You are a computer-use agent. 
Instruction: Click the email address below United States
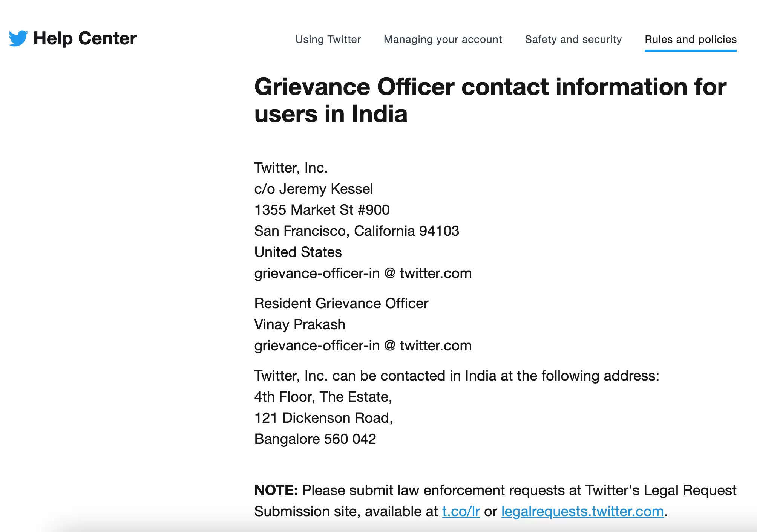click(x=363, y=273)
